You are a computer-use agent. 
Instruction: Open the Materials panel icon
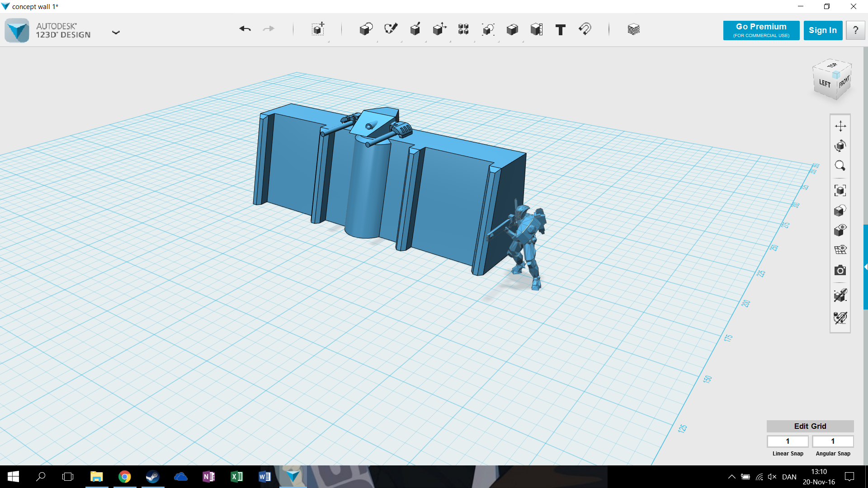633,29
